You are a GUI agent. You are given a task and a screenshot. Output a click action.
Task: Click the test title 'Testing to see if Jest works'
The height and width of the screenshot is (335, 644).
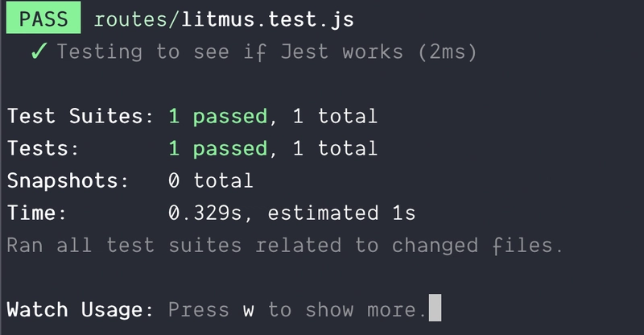(x=235, y=53)
